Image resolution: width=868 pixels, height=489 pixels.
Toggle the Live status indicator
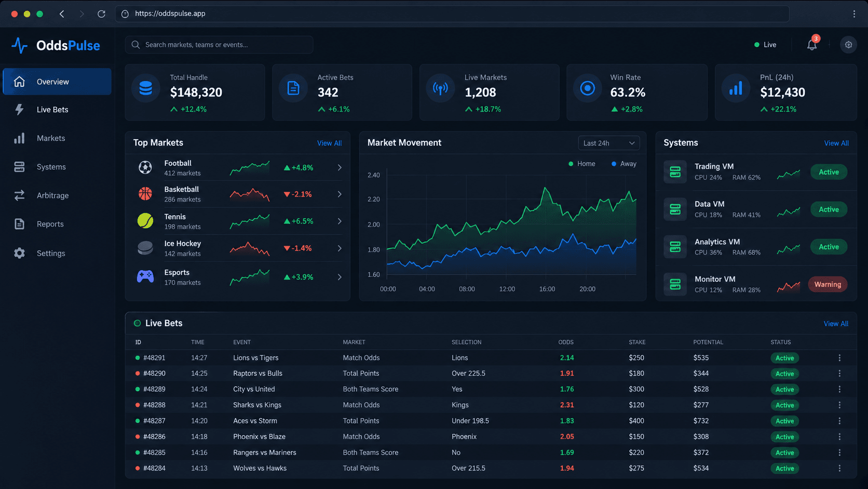(765, 45)
